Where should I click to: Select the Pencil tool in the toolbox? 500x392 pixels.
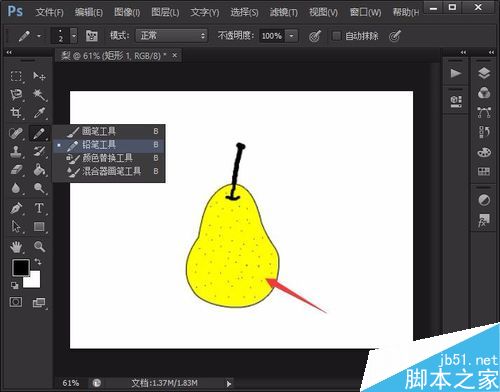point(39,133)
